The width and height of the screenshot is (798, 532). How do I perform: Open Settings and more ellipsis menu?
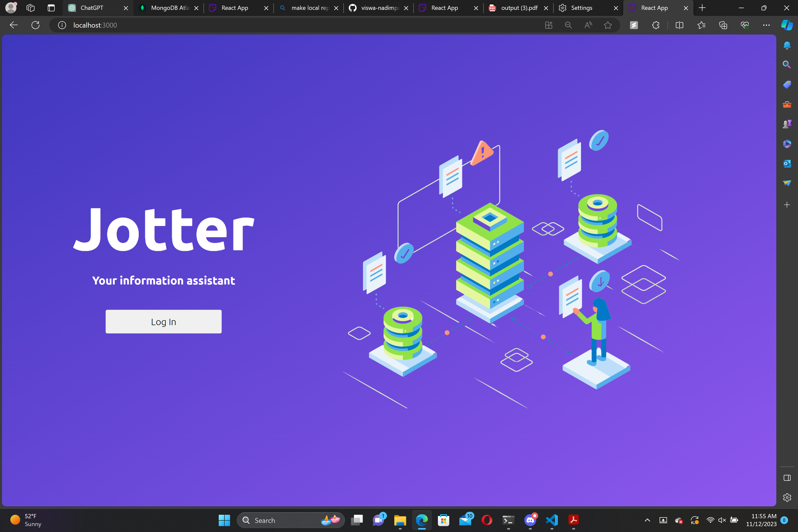[x=766, y=25]
